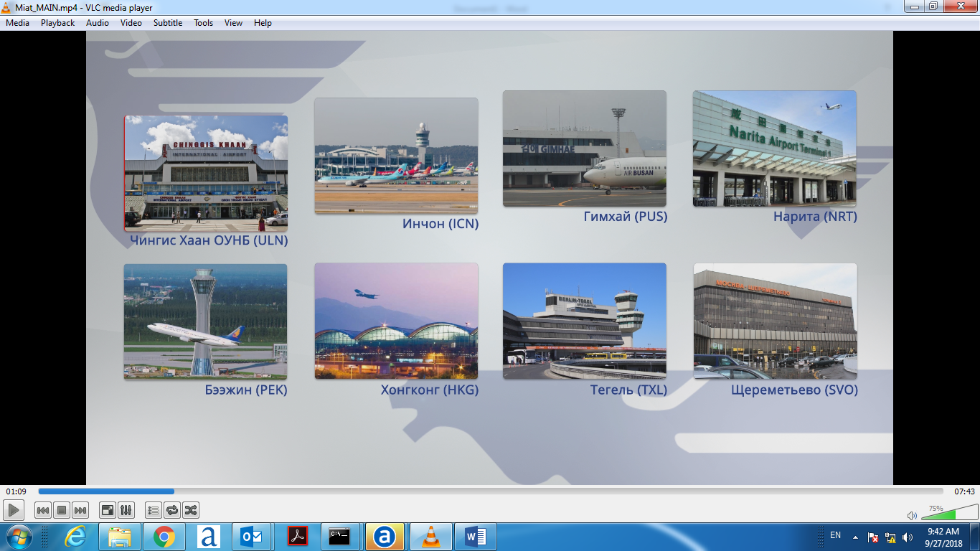Screen dimensions: 980x551
Task: Open network status tray icon
Action: click(x=890, y=537)
